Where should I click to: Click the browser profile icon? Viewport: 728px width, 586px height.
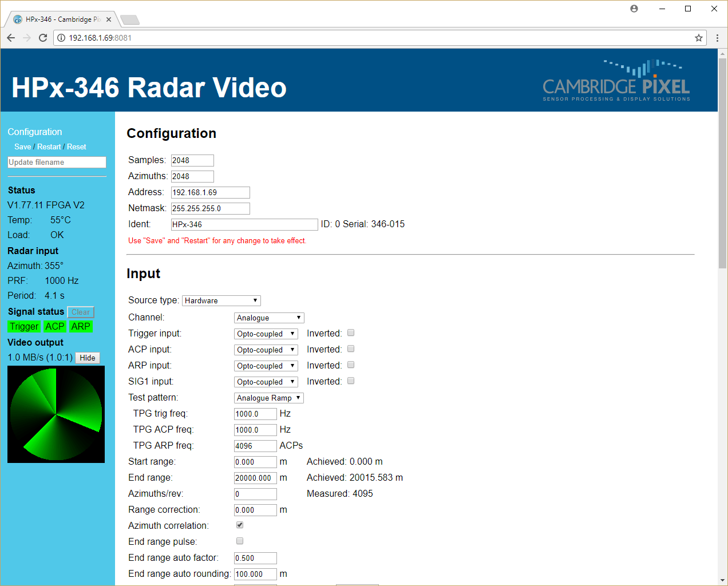[x=634, y=9]
